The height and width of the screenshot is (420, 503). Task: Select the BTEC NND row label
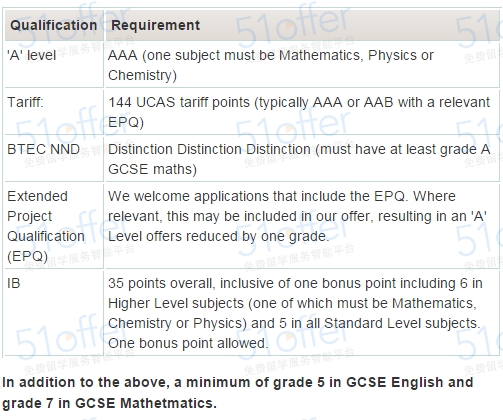pos(43,149)
